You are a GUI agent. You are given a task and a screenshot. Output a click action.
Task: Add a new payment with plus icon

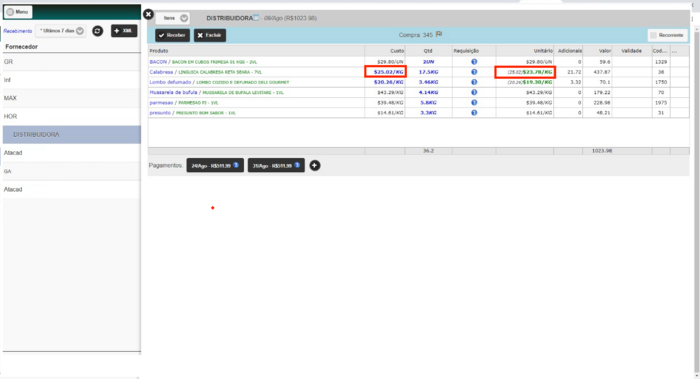coord(315,166)
